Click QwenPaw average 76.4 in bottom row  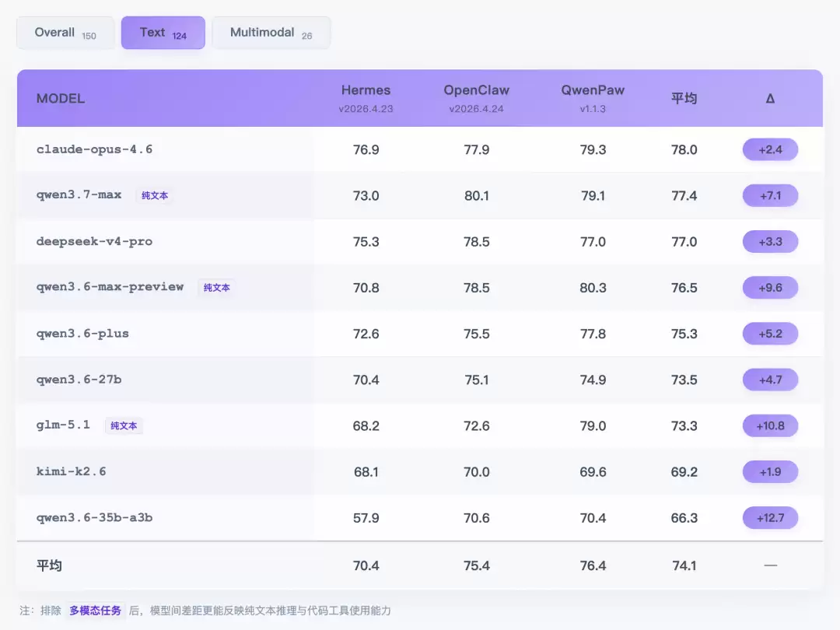593,566
